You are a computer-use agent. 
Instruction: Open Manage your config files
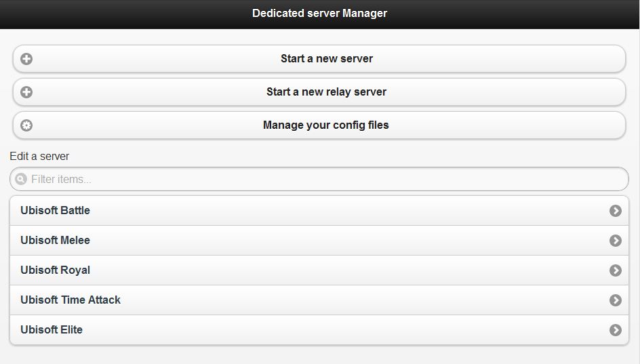pyautogui.click(x=319, y=125)
